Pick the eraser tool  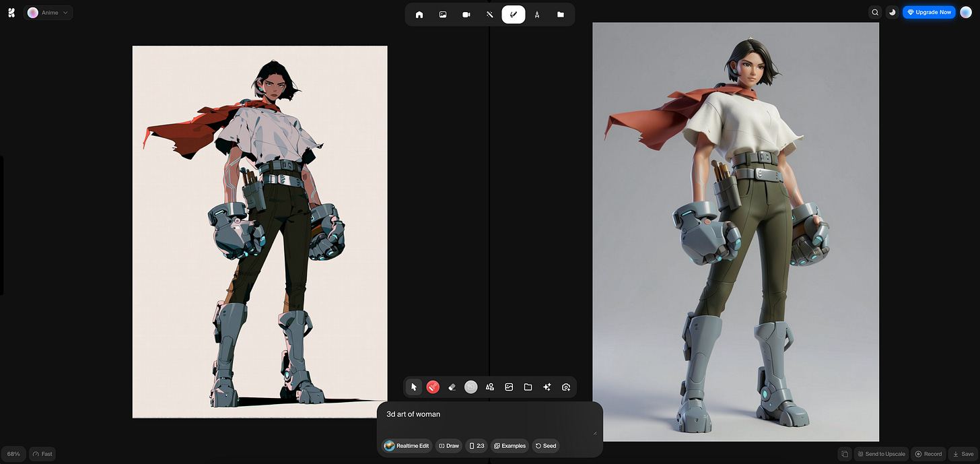(452, 387)
